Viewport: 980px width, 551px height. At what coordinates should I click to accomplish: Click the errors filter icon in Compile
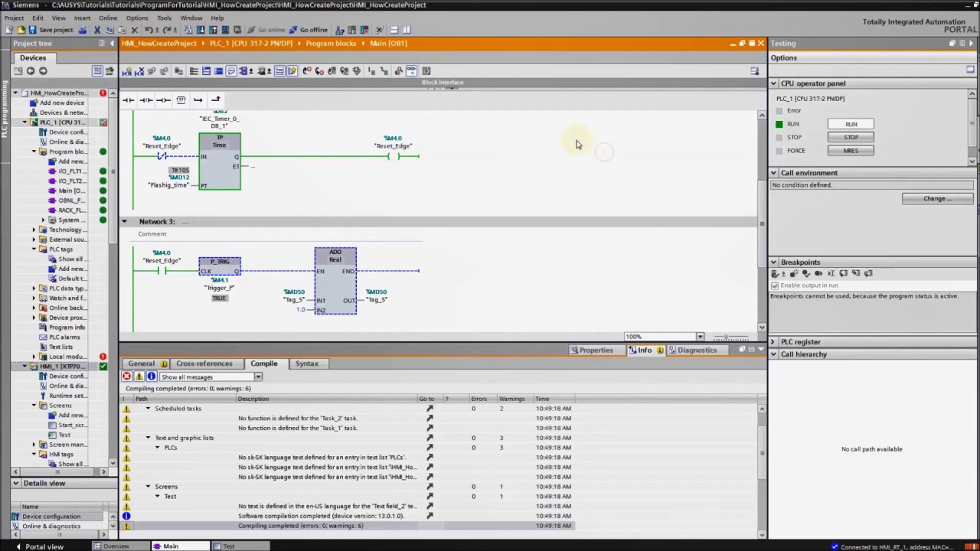coord(126,377)
